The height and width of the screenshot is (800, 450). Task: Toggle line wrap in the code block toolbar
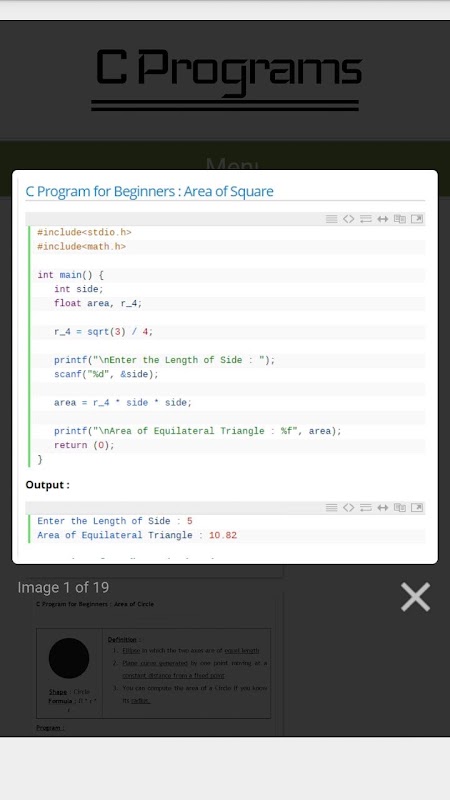click(365, 219)
